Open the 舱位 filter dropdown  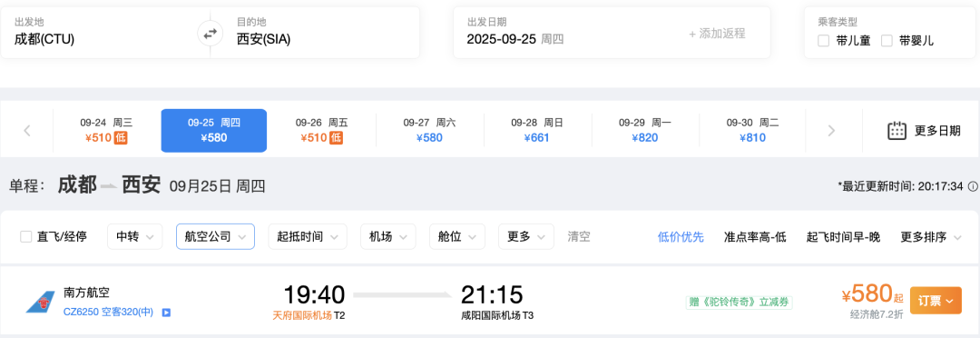pos(456,236)
